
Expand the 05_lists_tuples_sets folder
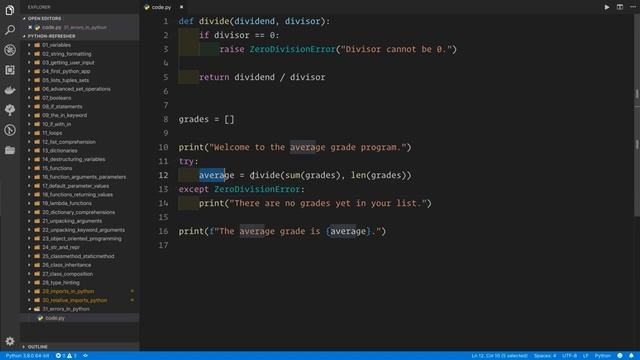coord(65,80)
